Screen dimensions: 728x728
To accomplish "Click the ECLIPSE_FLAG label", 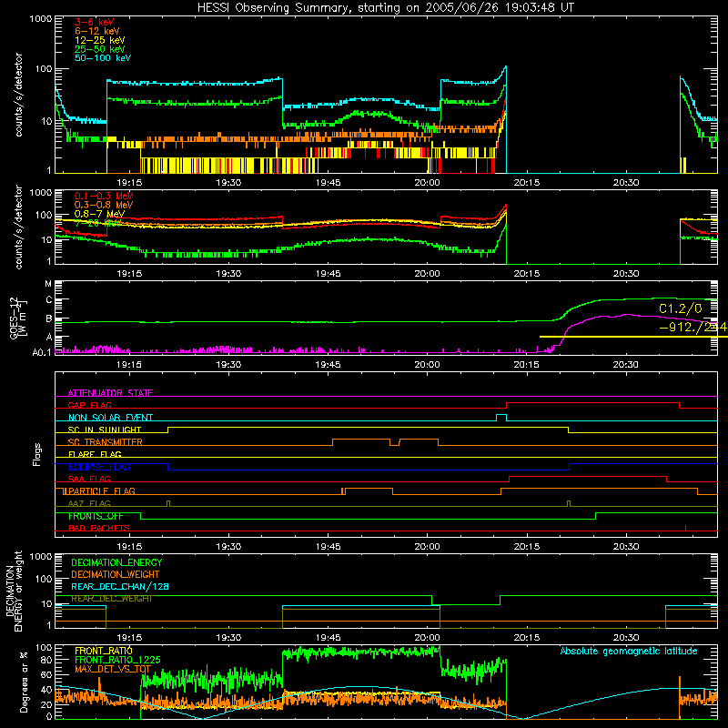I will pyautogui.click(x=99, y=467).
